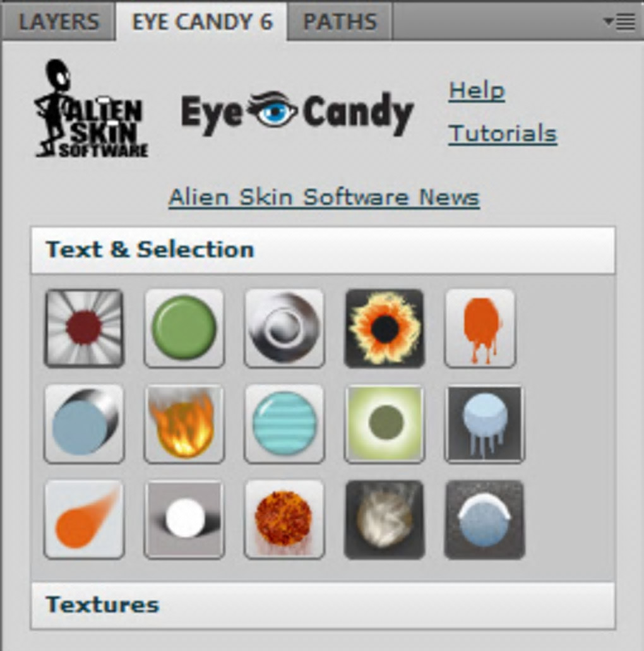Choose the Chrome swirl effect icon
The width and height of the screenshot is (644, 651).
click(284, 328)
